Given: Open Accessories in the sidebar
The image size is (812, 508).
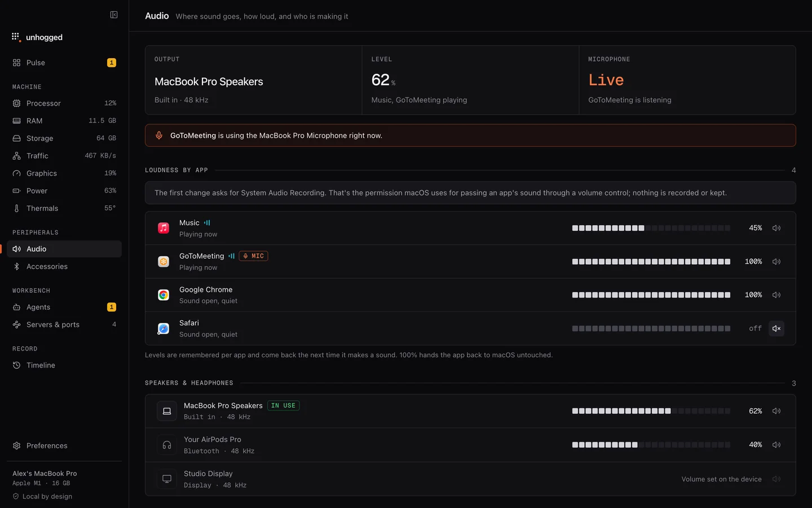Looking at the screenshot, I should 64,266.
